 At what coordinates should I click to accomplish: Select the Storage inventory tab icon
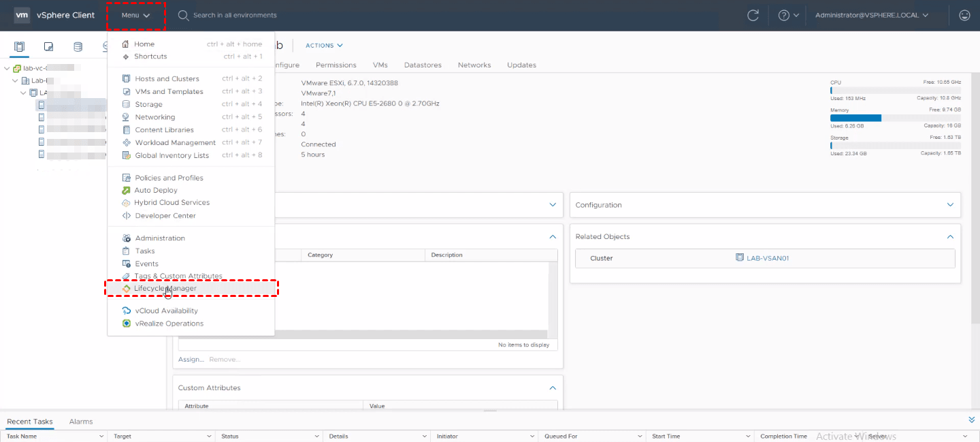(x=78, y=47)
